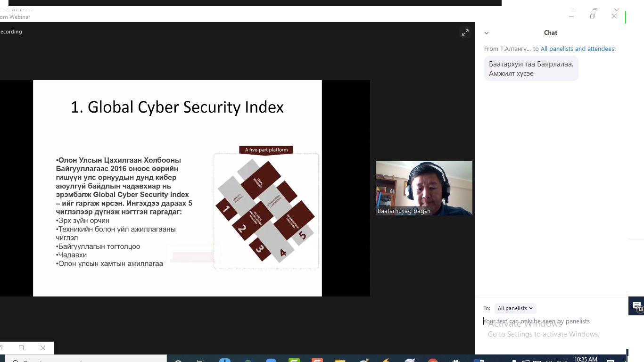
Task: Collapse the Chat panel using the chevron
Action: [x=487, y=33]
